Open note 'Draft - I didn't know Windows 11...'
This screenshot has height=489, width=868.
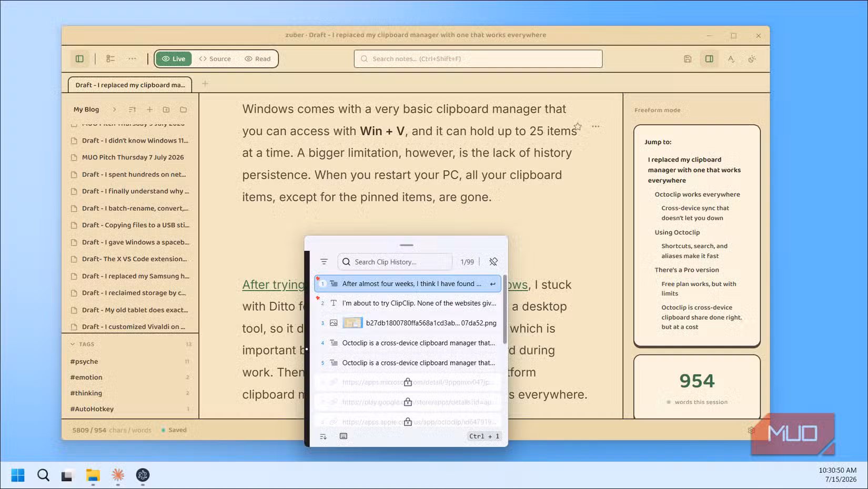(x=130, y=140)
